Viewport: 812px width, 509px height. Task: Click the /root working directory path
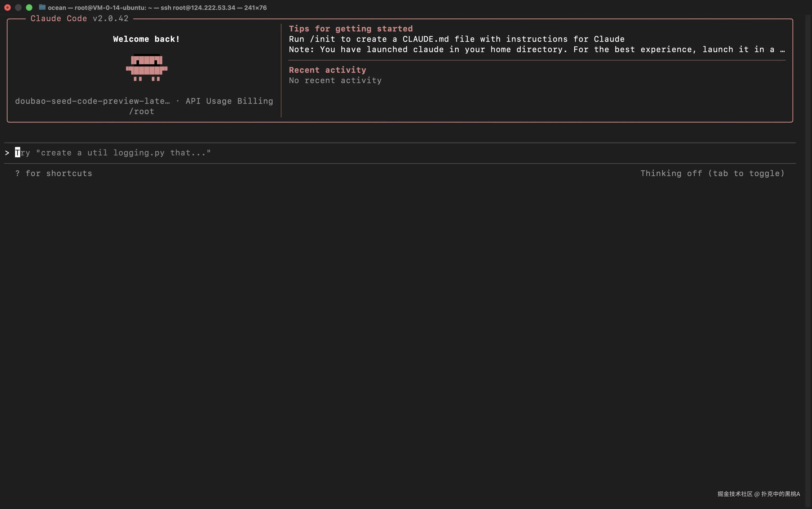[x=141, y=112]
